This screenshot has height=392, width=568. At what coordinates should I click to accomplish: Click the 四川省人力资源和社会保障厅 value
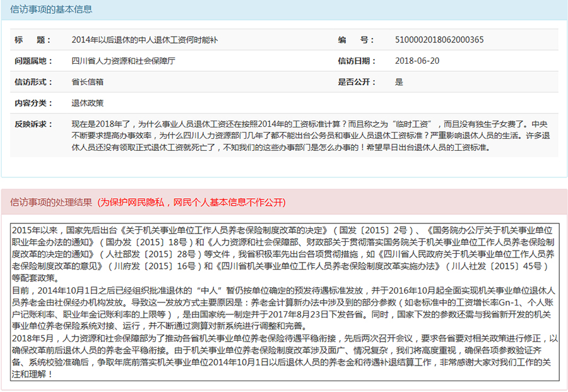[123, 61]
